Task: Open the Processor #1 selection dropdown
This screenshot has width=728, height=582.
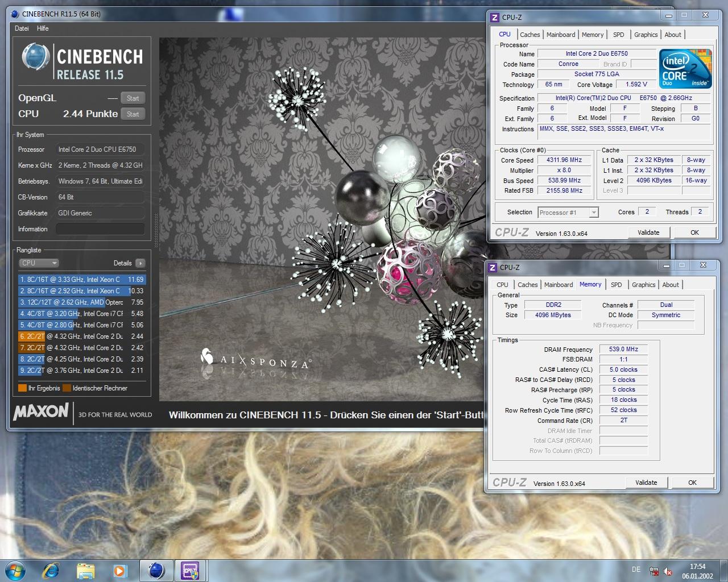Action: [568, 213]
